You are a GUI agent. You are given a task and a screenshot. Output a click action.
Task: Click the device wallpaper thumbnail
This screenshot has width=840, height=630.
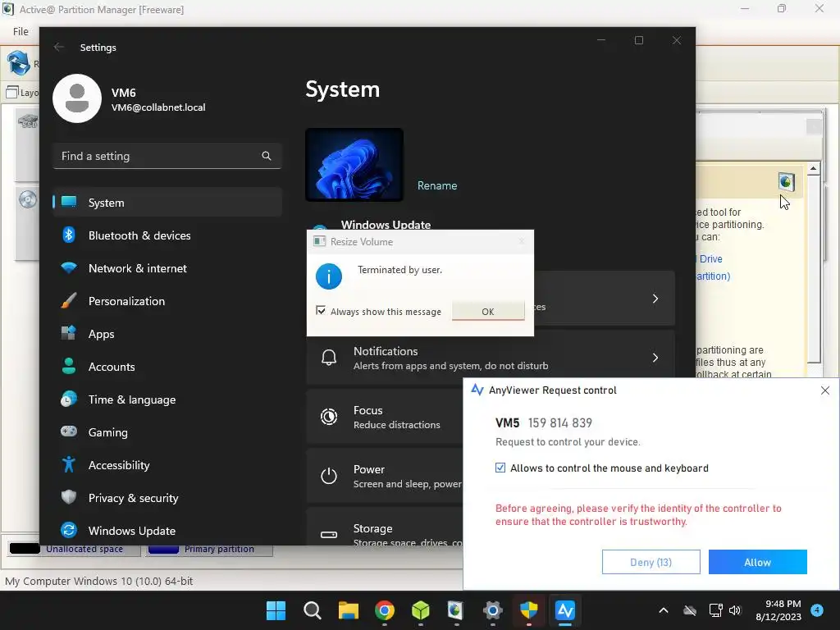[354, 164]
